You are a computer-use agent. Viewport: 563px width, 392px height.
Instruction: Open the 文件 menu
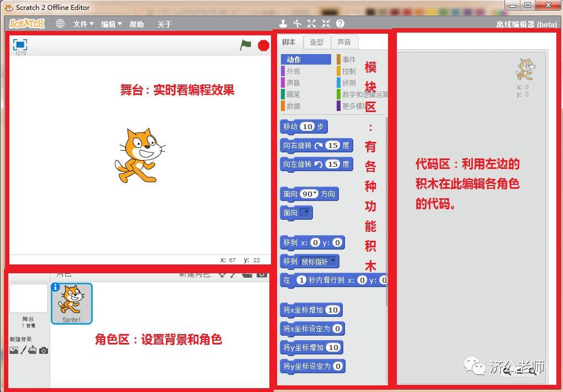(83, 24)
